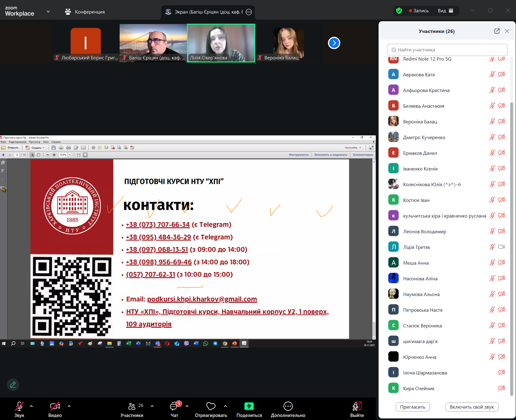The image size is (516, 420).
Task: Click the Включить свой звук button
Action: click(x=472, y=407)
